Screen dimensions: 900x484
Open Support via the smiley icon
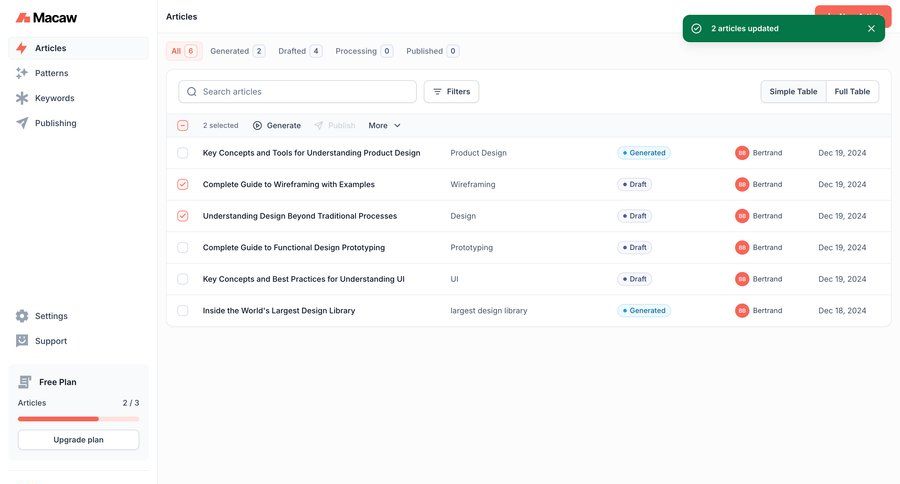click(x=22, y=341)
